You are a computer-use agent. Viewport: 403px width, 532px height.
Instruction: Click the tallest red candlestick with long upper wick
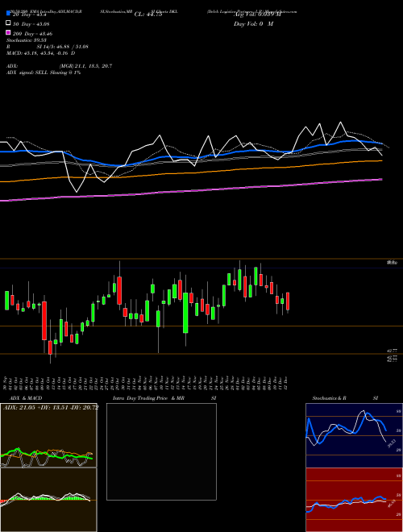[119, 290]
